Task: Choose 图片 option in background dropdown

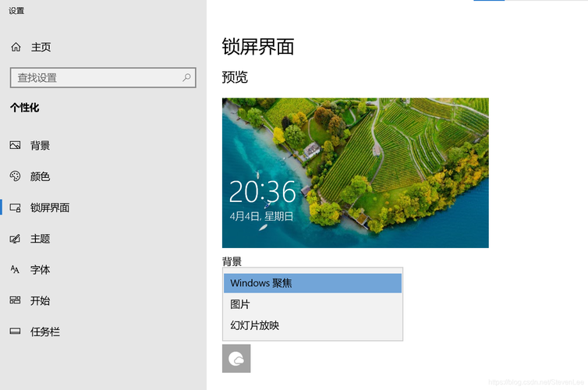Action: tap(313, 304)
